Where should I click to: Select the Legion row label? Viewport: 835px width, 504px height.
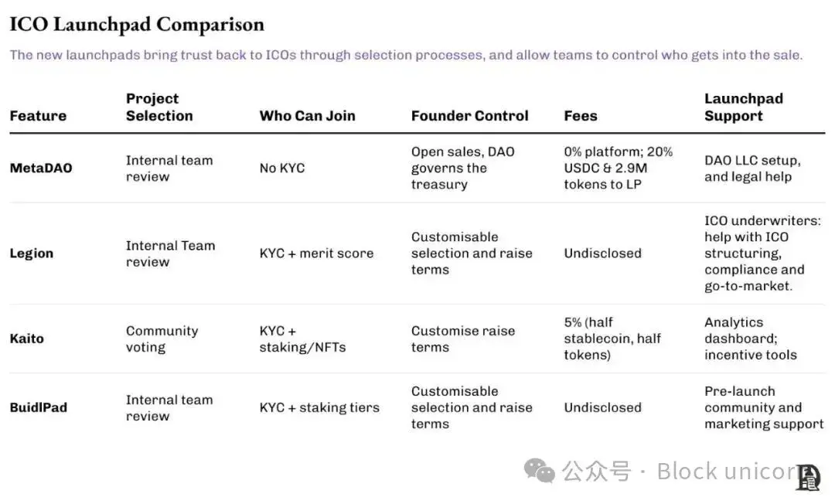tap(32, 254)
